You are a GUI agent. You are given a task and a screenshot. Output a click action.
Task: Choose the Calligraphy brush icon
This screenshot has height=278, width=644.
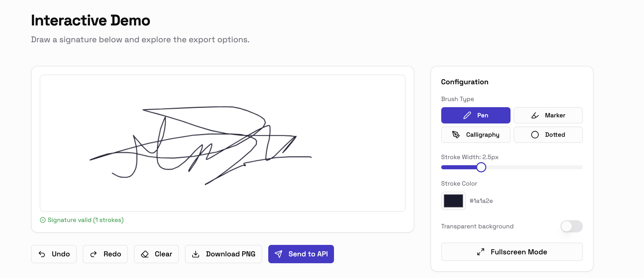click(x=456, y=135)
